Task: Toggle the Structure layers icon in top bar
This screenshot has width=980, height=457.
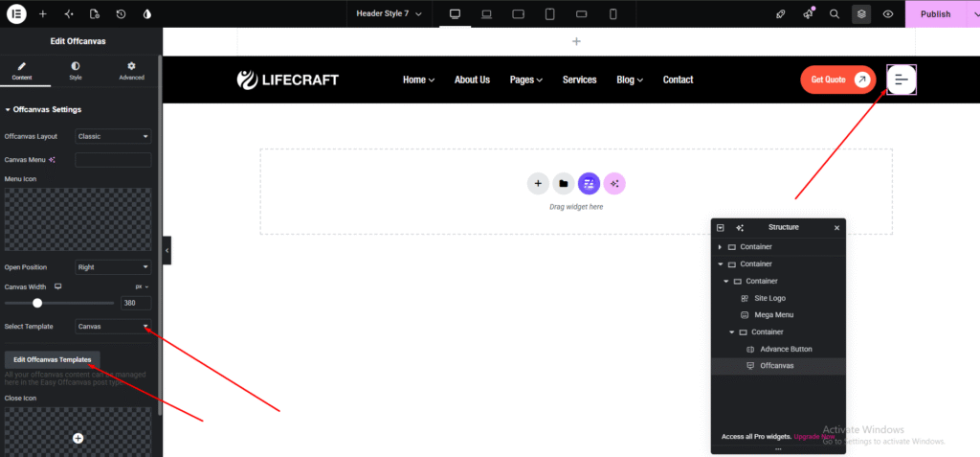Action: point(861,13)
